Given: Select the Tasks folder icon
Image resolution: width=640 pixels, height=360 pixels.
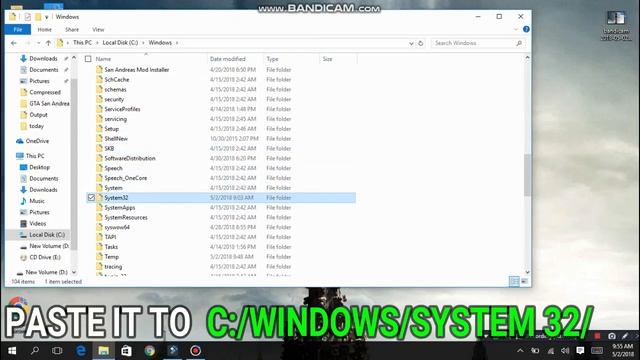Looking at the screenshot, I should [x=99, y=247].
